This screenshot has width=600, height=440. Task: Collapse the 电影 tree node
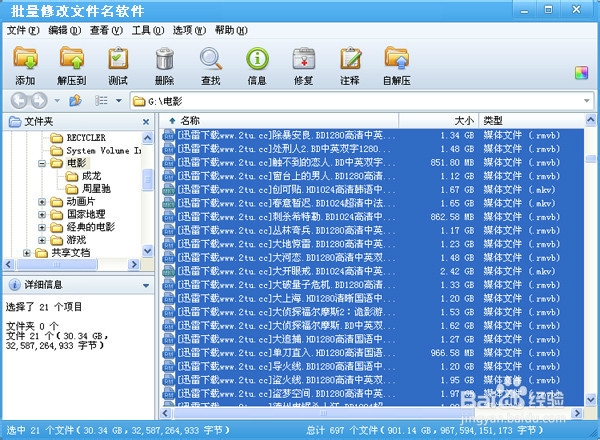(42, 163)
